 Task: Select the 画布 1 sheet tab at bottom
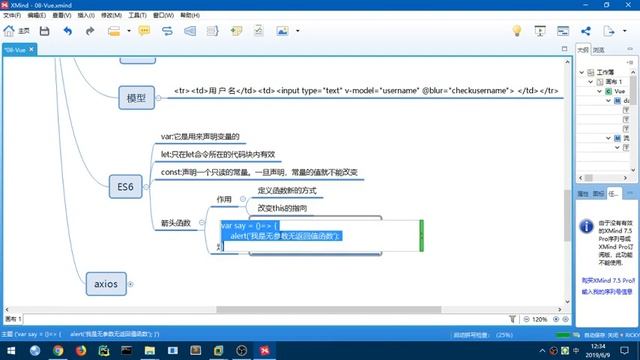pyautogui.click(x=13, y=319)
